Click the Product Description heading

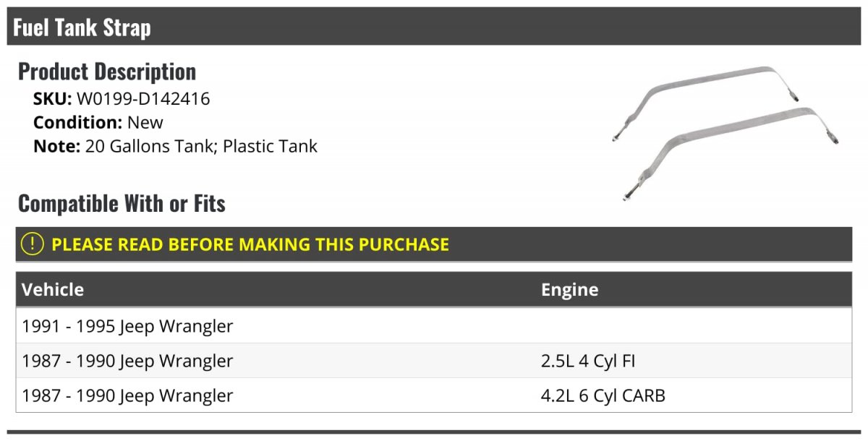(107, 71)
